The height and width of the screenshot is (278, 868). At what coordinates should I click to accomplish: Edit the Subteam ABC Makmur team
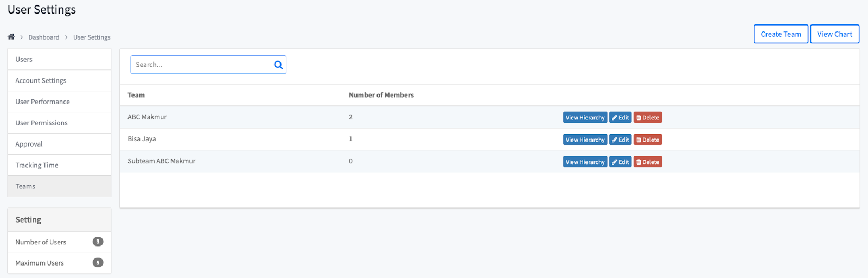click(620, 162)
